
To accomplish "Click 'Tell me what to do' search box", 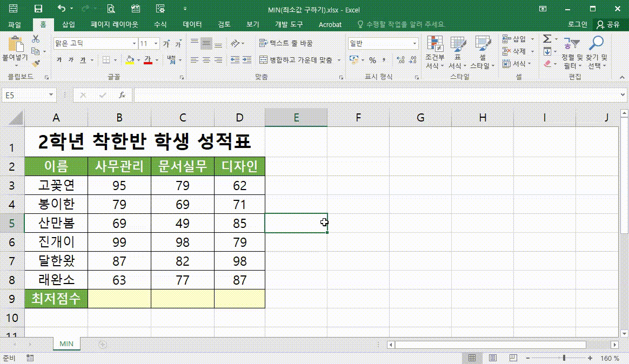I will click(401, 24).
